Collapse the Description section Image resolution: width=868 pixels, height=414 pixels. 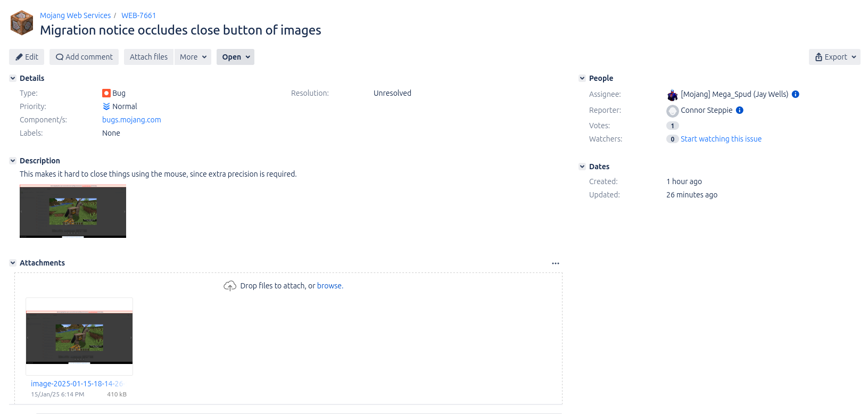point(13,161)
